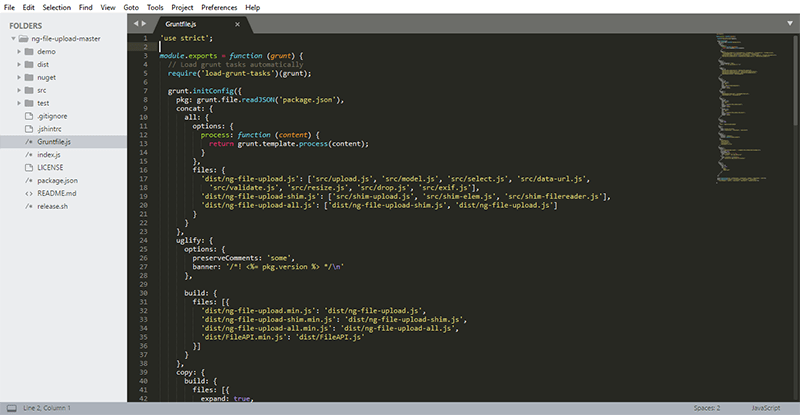
Task: Click the demo folder icon
Action: point(29,52)
